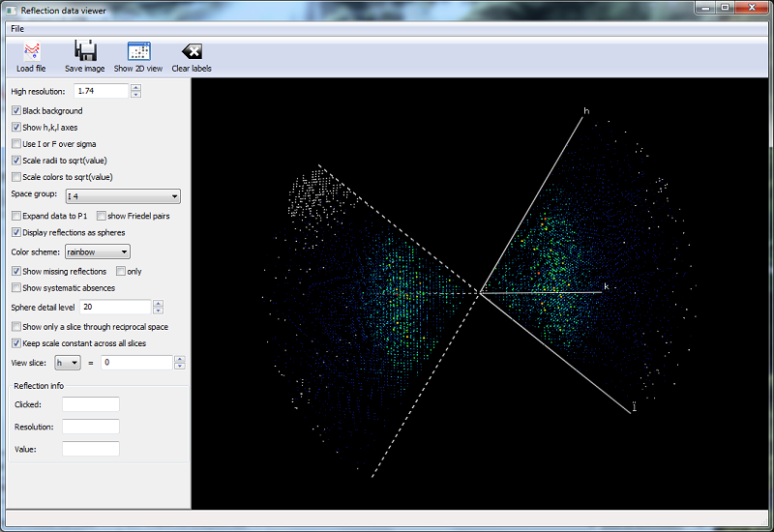This screenshot has height=532, width=774.
Task: Click the High resolution input field
Action: (x=101, y=91)
